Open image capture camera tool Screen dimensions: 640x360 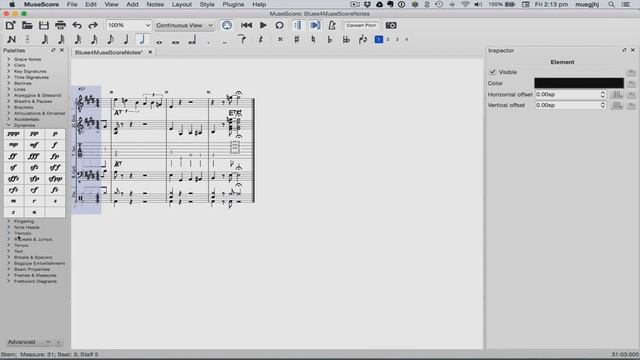(x=391, y=25)
